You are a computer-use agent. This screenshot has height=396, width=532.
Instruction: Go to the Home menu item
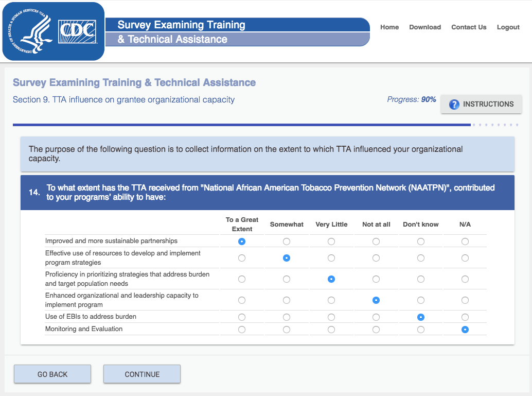point(389,27)
